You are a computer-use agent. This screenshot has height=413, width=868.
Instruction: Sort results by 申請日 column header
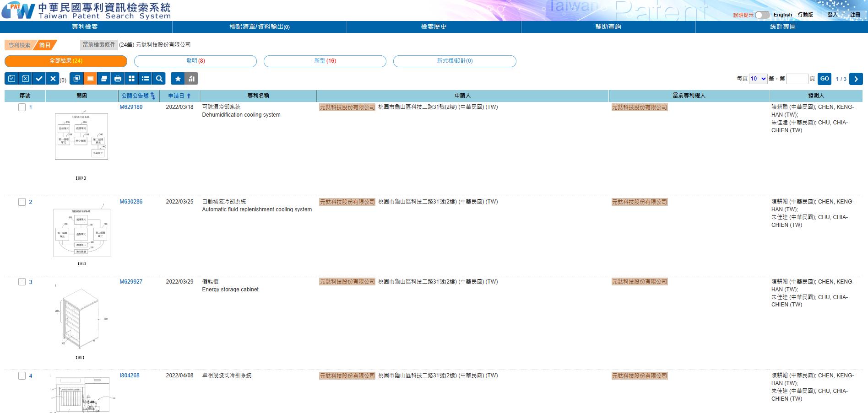179,96
